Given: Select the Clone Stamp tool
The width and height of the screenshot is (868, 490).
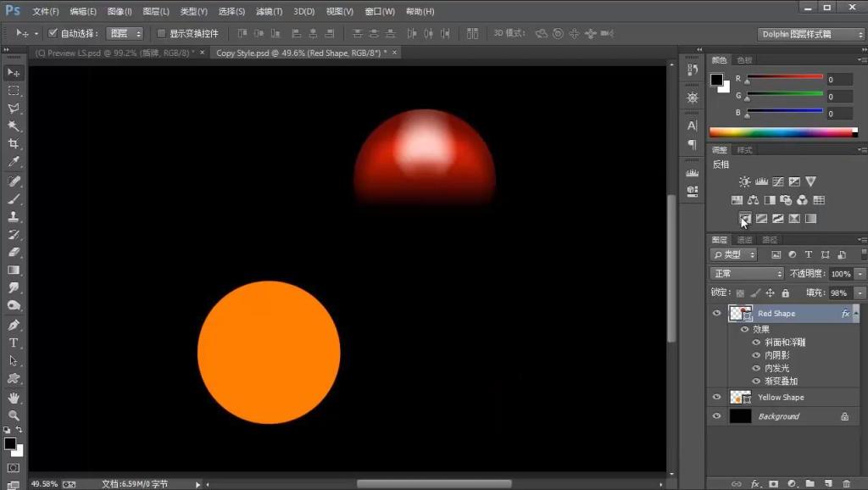Looking at the screenshot, I should pos(14,217).
